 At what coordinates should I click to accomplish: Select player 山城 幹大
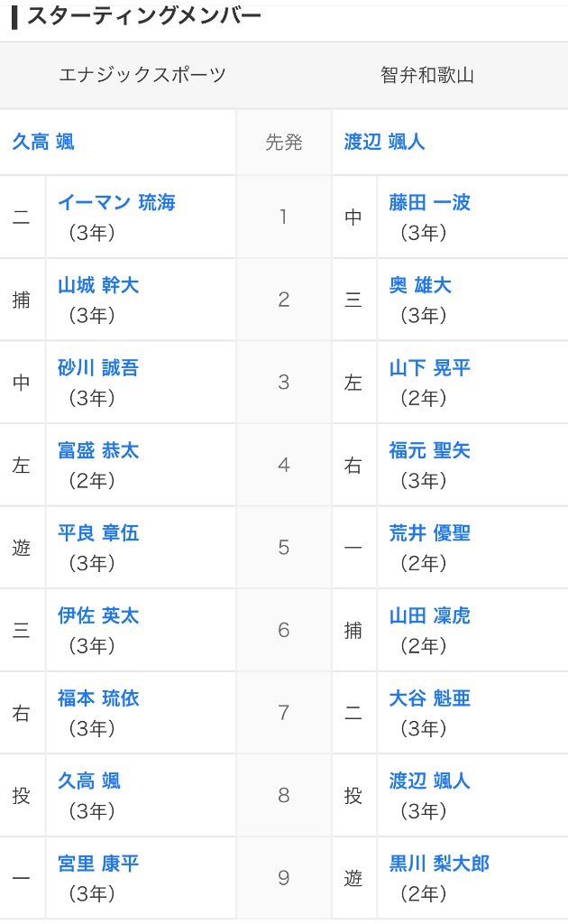pyautogui.click(x=98, y=285)
